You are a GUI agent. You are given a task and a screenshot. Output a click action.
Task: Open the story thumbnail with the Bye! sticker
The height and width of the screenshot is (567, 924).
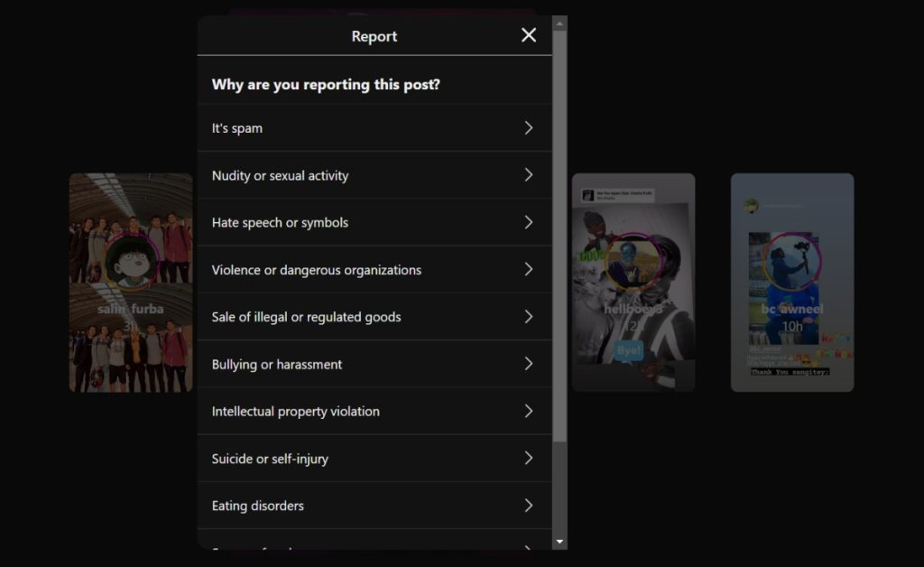point(633,283)
